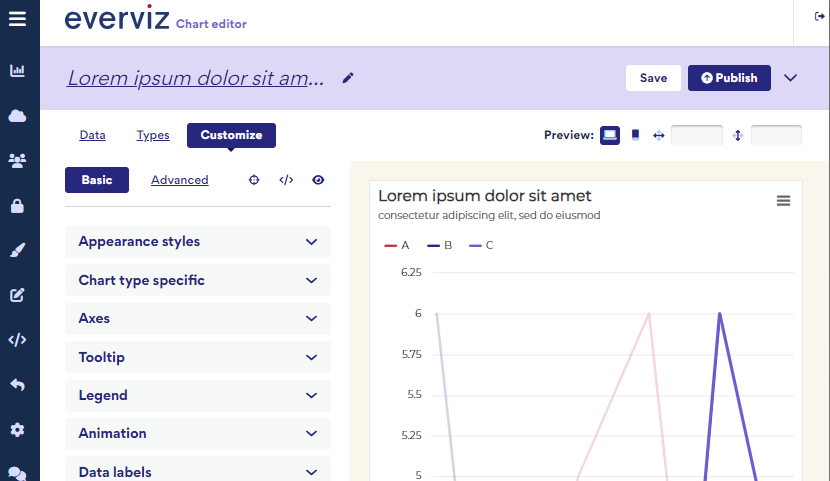Open custom code editor icon beside Advanced

(286, 180)
